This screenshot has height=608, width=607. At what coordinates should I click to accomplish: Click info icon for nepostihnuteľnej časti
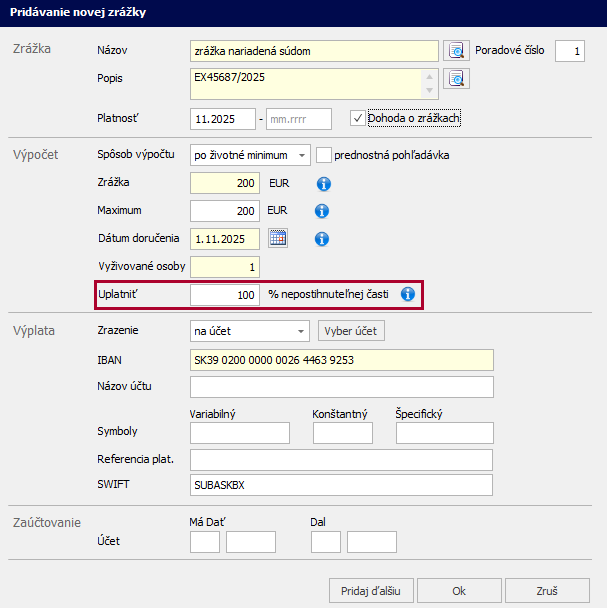click(407, 295)
